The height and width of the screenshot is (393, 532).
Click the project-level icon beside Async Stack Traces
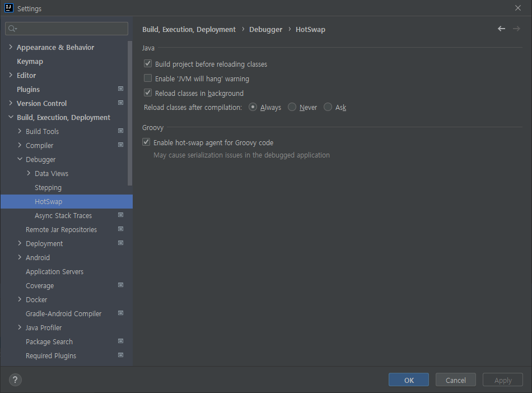click(x=120, y=215)
